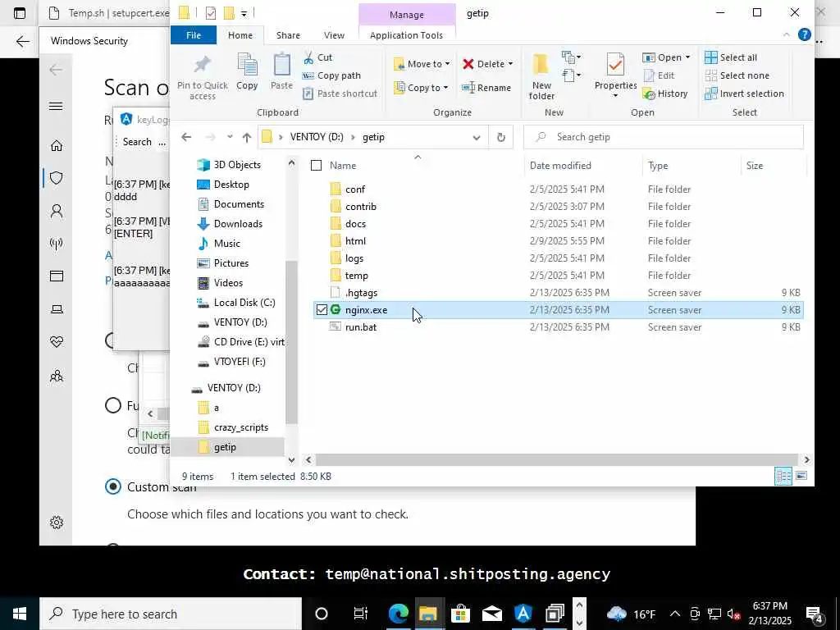Click the red Delete button
Screen dimensions: 840x630
487,64
